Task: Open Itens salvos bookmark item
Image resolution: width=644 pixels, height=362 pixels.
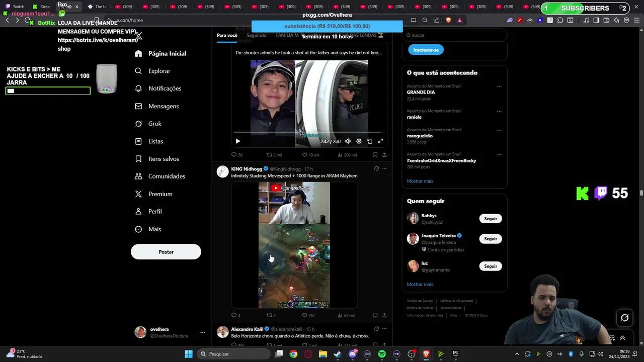Action: (157, 159)
